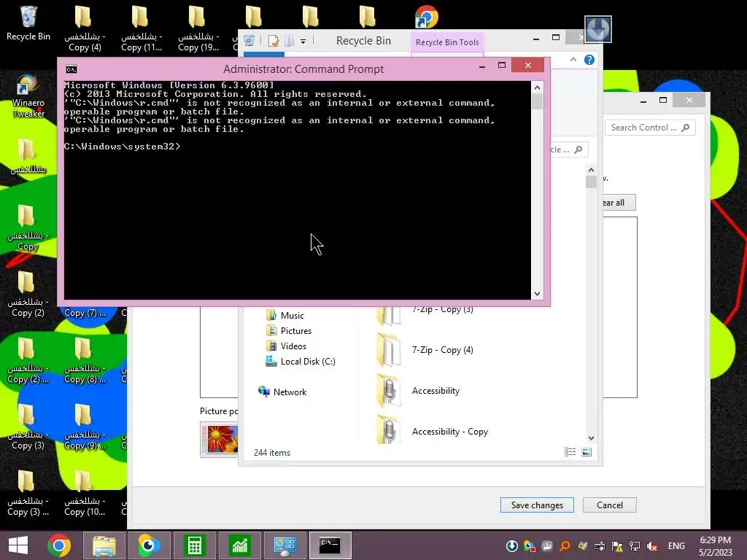This screenshot has width=747, height=560.
Task: Open the Command Prompt system menu icon
Action: point(71,69)
